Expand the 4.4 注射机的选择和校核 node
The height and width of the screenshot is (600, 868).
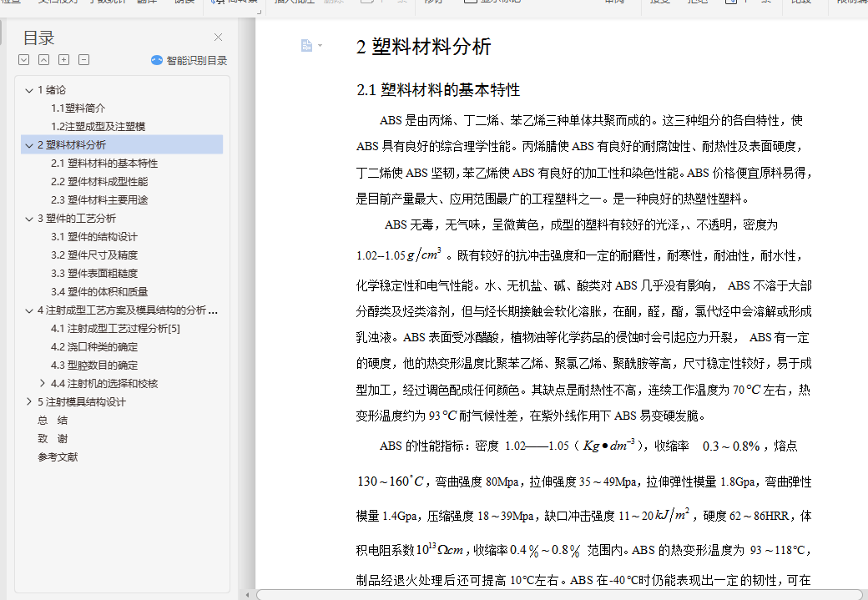(x=43, y=383)
